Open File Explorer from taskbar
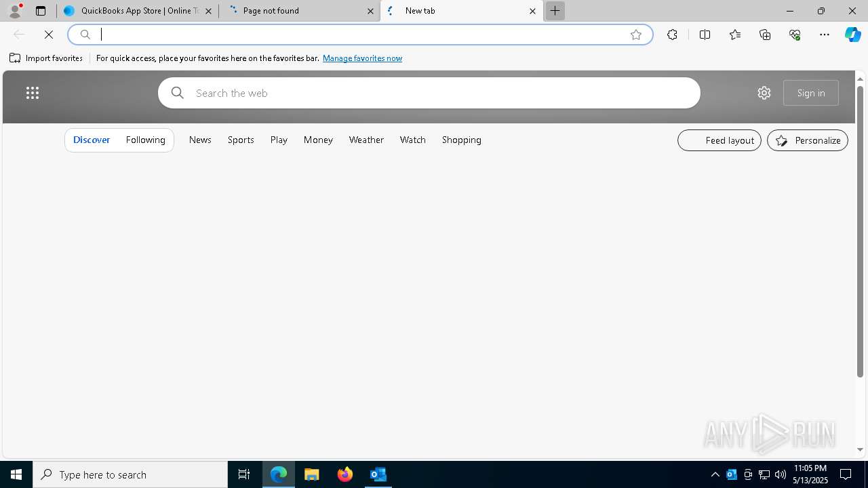 (312, 474)
